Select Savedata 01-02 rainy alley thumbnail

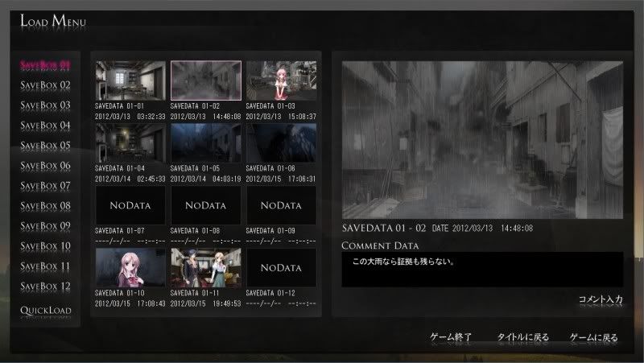tap(206, 80)
